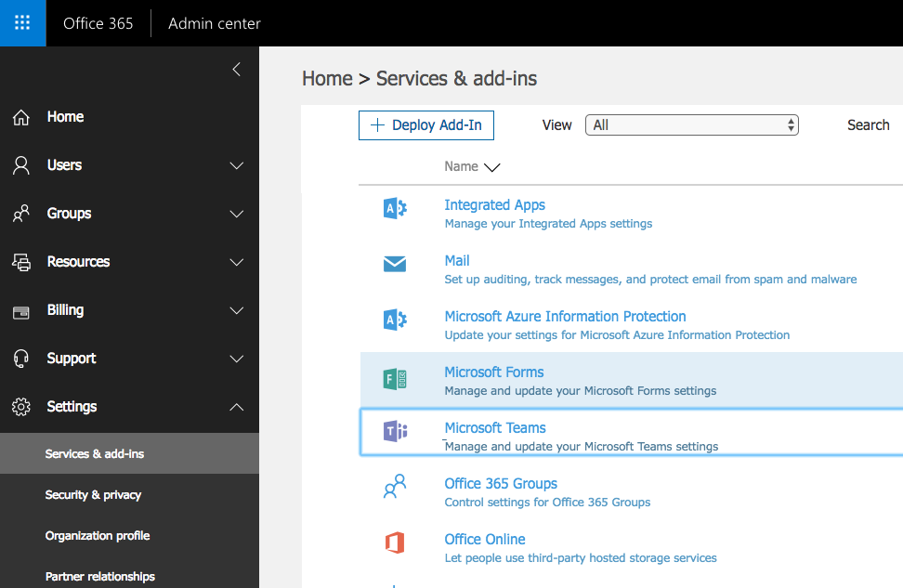Click 'Manage and update your Microsoft Forms settings'
The image size is (903, 588).
pyautogui.click(x=581, y=391)
